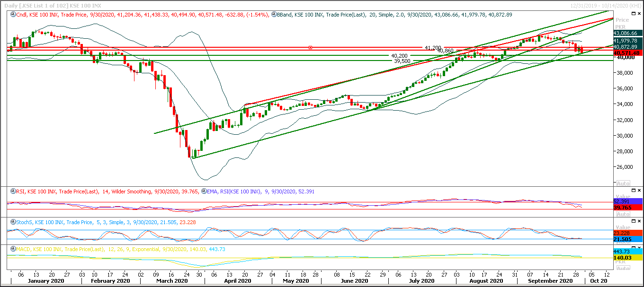Screen dimensions: 644x287
Task: Click the clock icon beside the MACD legend
Action: pyautogui.click(x=13, y=249)
